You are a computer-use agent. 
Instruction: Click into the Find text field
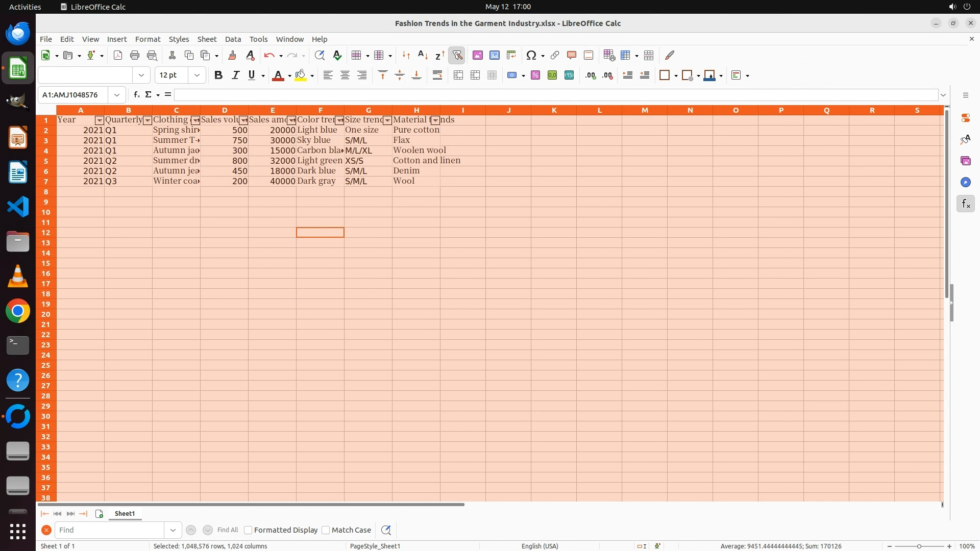(x=110, y=530)
